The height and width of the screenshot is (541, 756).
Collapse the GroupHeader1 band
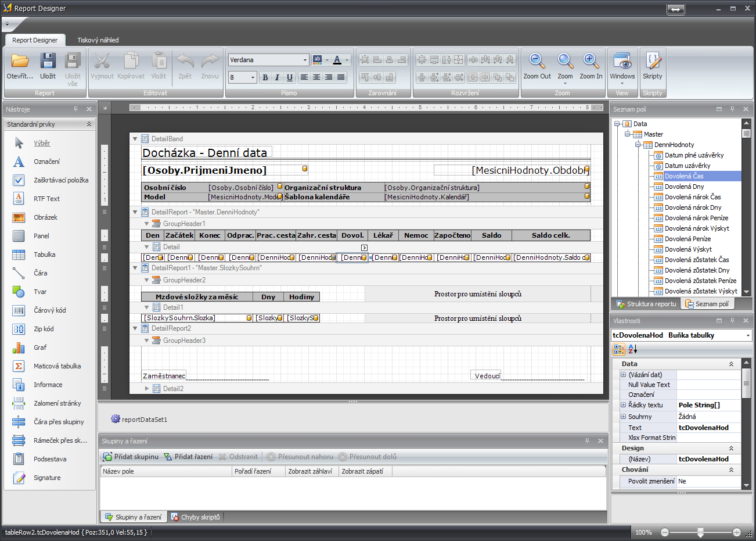[147, 224]
